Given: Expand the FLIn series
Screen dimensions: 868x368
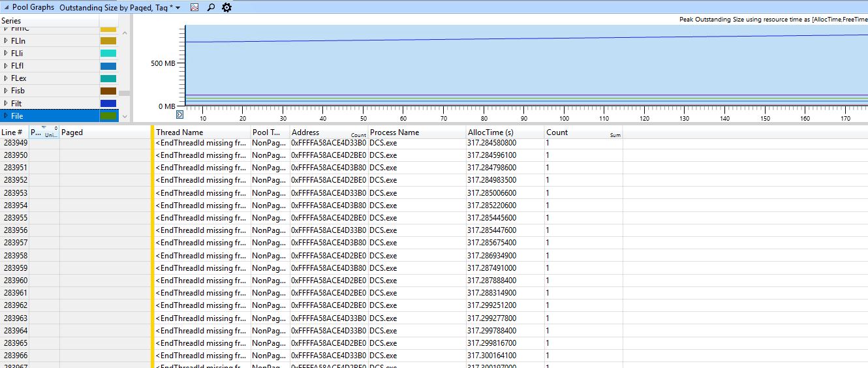Looking at the screenshot, I should coord(6,41).
